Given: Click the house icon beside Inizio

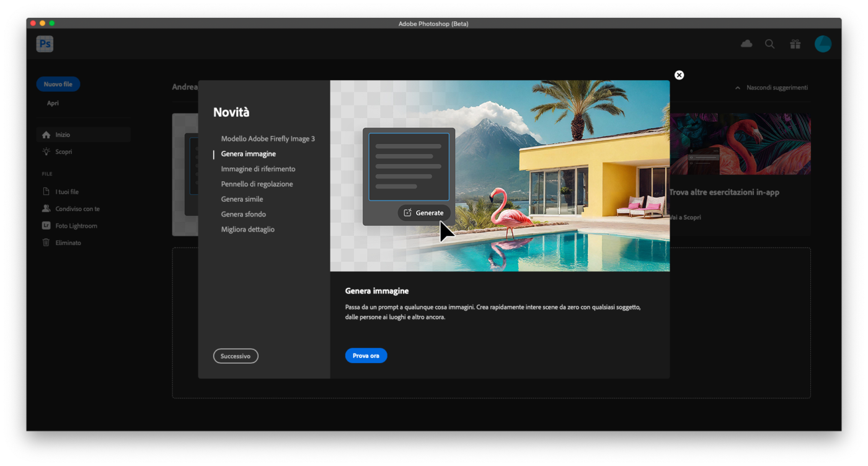Looking at the screenshot, I should [x=46, y=135].
